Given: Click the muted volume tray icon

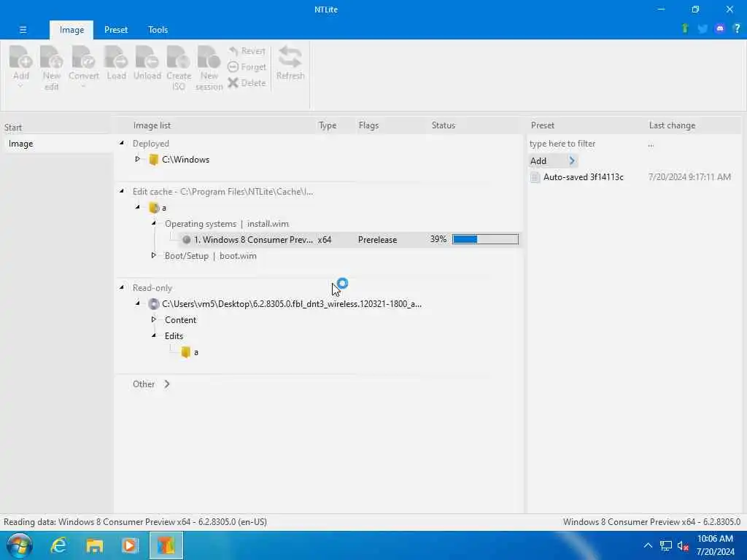Looking at the screenshot, I should 684,545.
